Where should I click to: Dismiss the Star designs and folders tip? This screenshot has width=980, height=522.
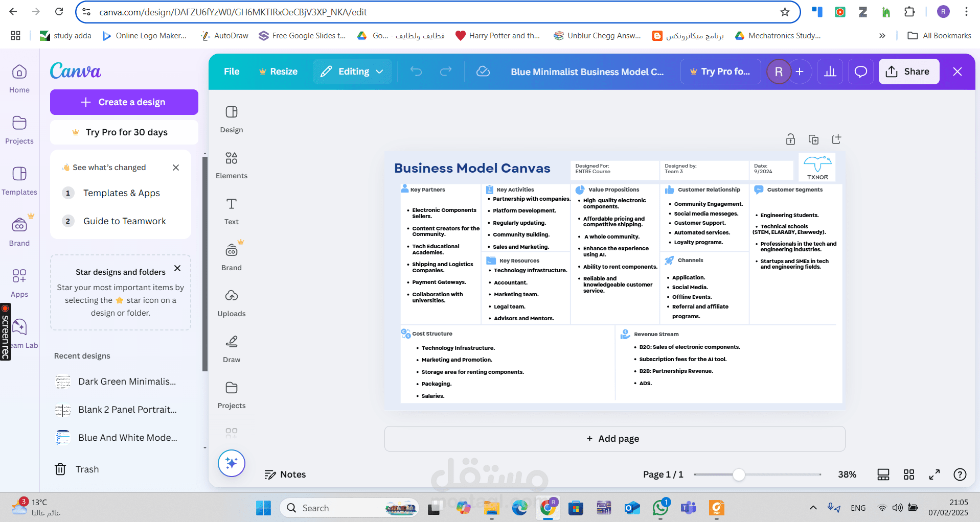[177, 268]
